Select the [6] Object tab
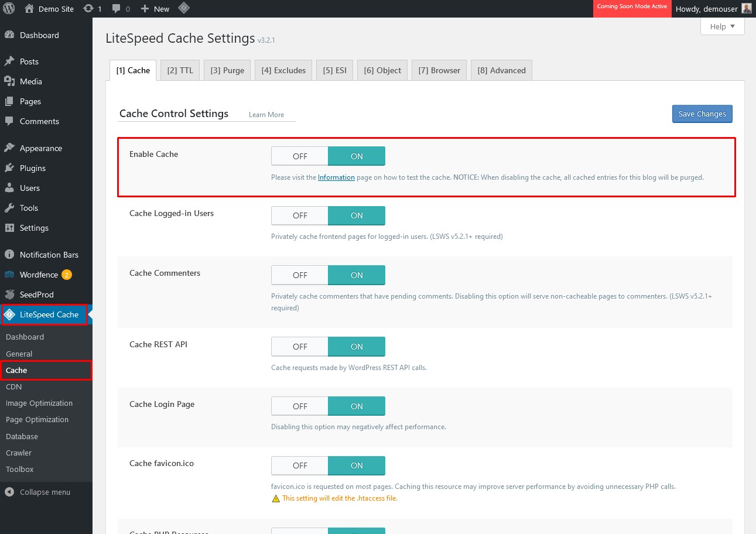The width and height of the screenshot is (756, 534). (382, 70)
